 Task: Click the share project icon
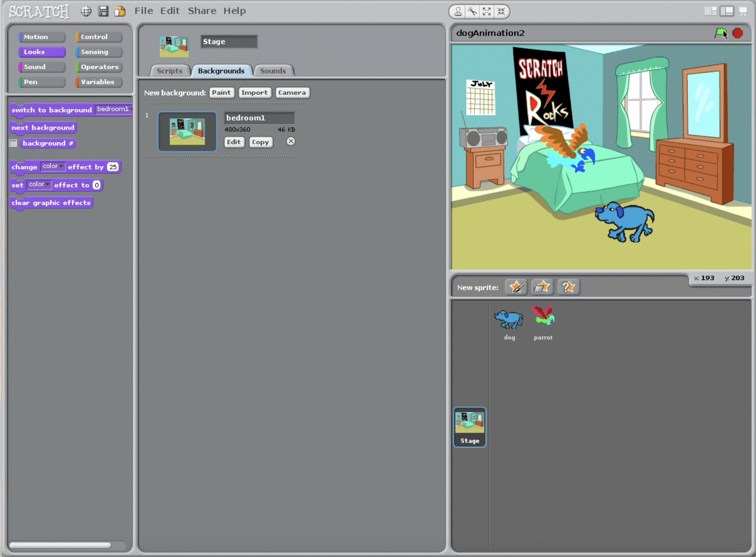(120, 12)
